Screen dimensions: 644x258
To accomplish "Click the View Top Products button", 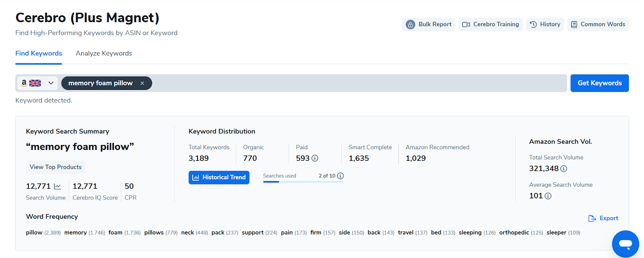I will [56, 167].
